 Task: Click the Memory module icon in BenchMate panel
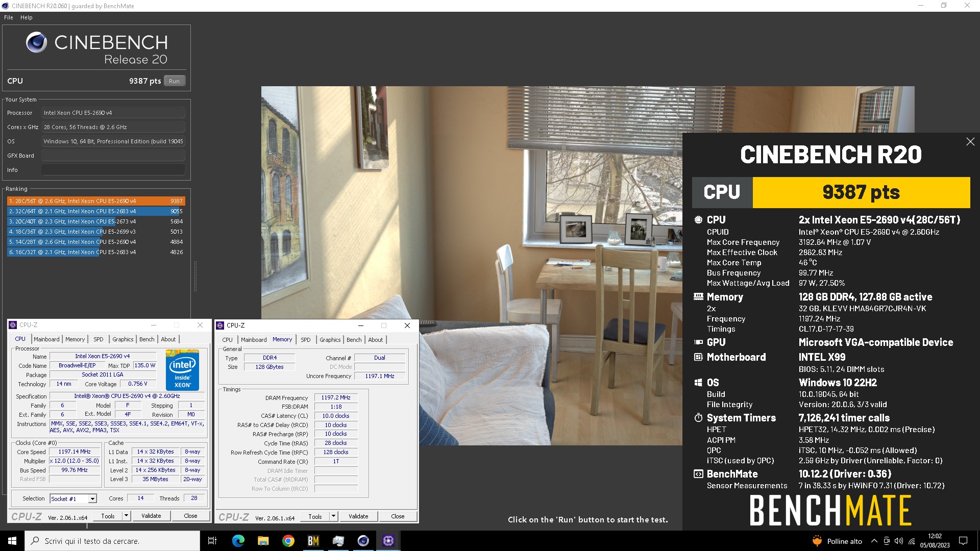click(698, 296)
